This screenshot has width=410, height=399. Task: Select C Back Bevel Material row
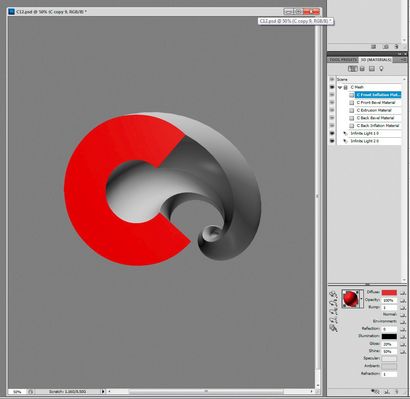pyautogui.click(x=378, y=118)
